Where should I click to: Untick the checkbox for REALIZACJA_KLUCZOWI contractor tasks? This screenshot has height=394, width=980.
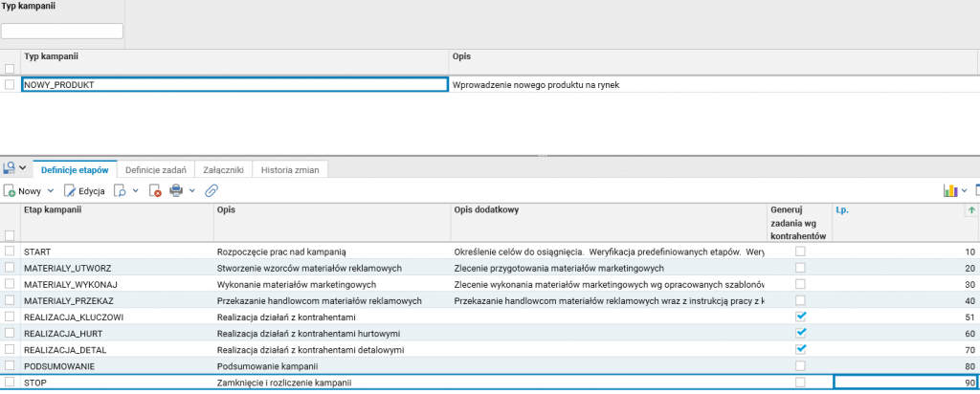(800, 316)
